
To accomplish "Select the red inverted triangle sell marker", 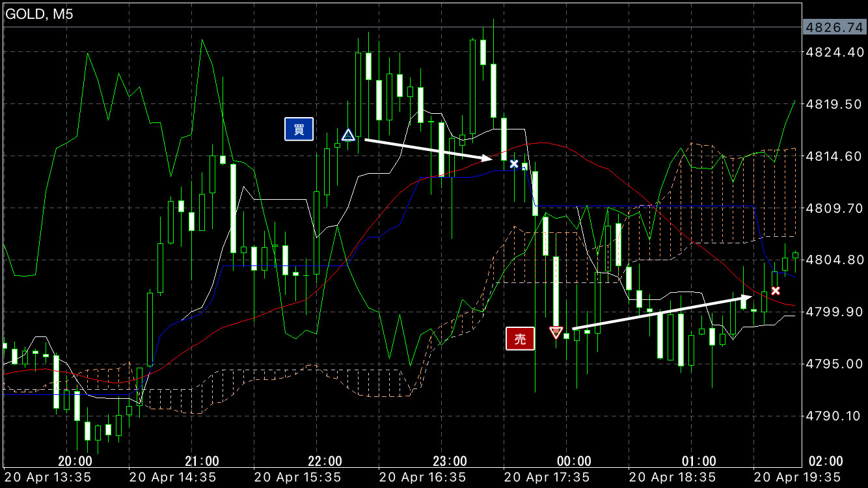I will pos(556,332).
